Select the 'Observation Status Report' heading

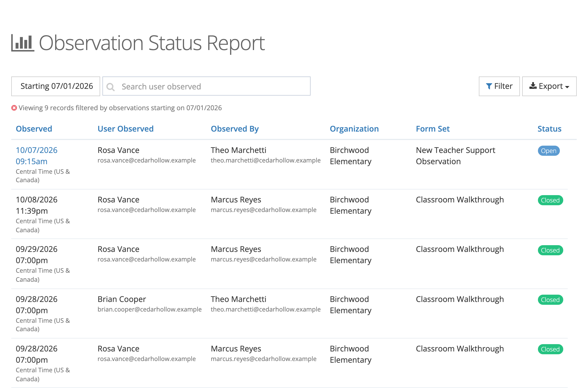pos(152,43)
